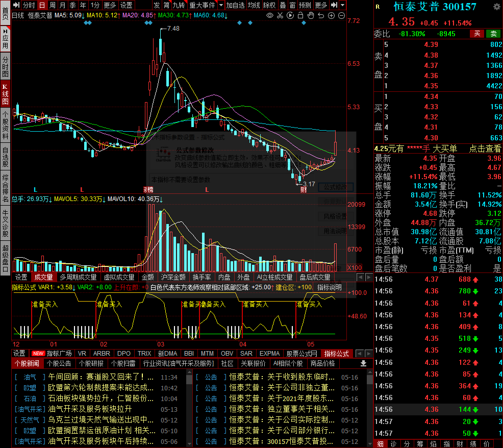Click the download arrow in news panel
The width and height of the screenshot is (503, 448).
(x=363, y=363)
